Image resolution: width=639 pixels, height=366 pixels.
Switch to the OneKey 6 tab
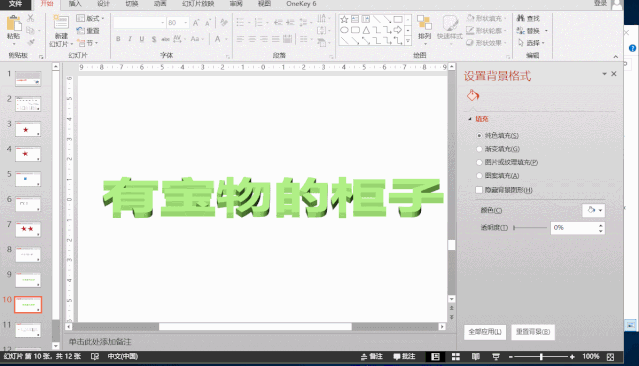tap(301, 4)
